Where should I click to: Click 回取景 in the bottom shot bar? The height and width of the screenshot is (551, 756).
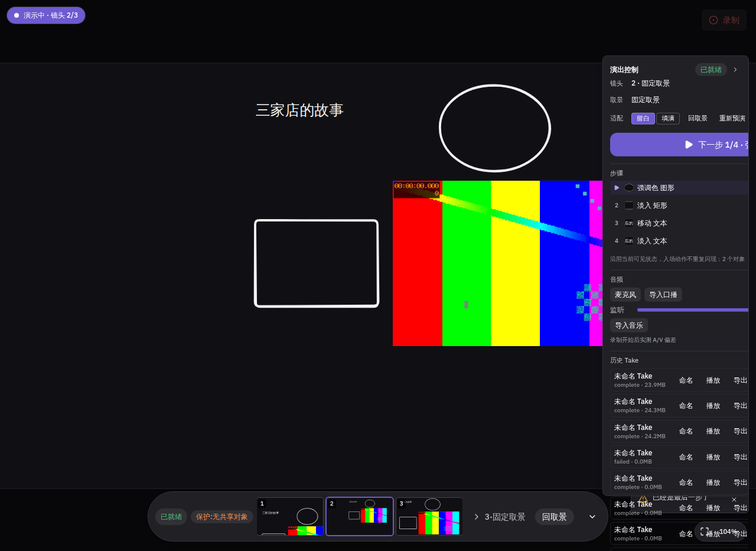pyautogui.click(x=554, y=517)
